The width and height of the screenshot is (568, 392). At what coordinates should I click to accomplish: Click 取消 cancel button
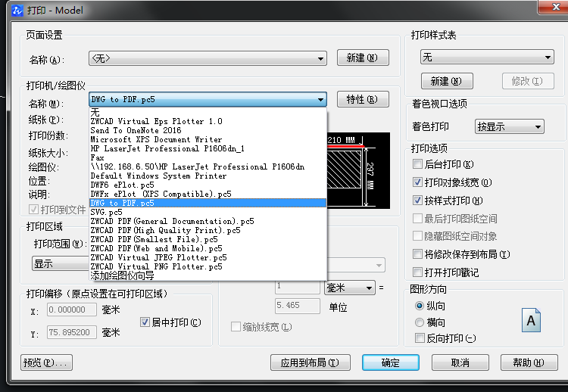point(460,362)
